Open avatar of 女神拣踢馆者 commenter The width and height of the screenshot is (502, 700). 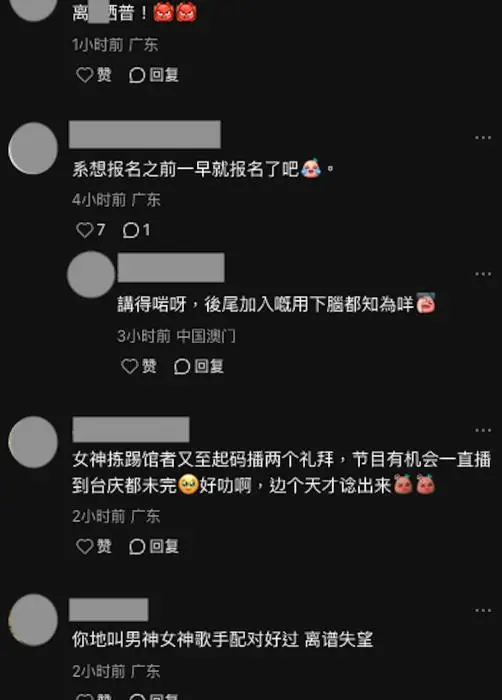coord(33,442)
